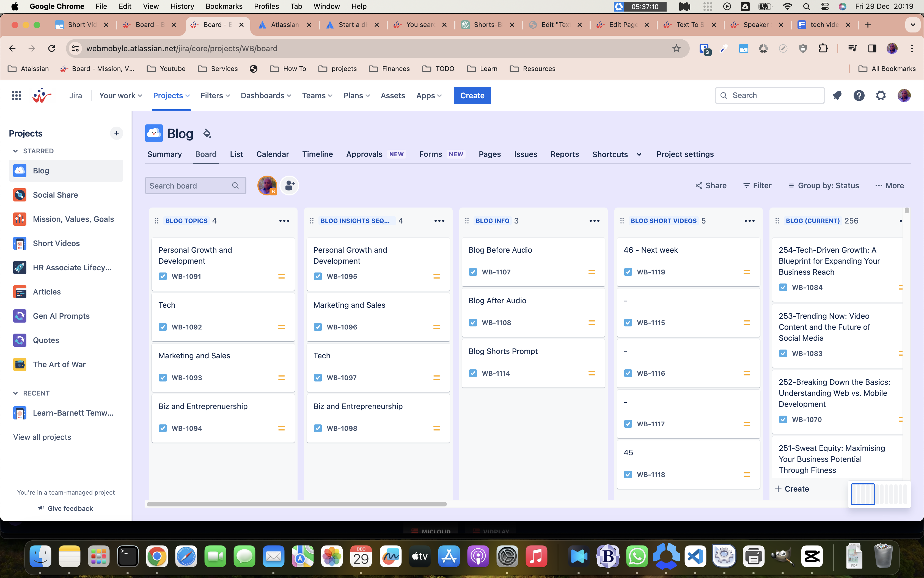
Task: Click the plus icon next to Projects heading
Action: [x=116, y=133]
